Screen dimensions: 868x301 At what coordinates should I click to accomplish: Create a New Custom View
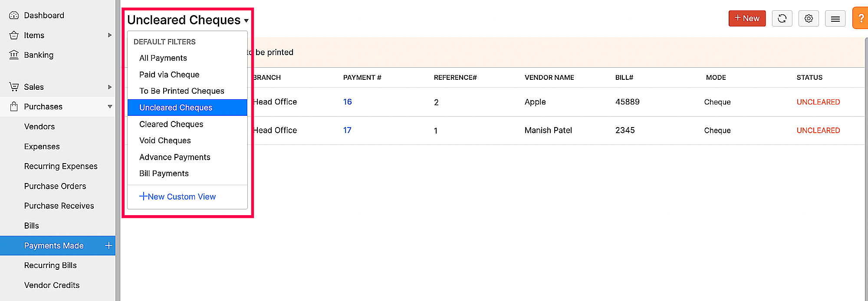click(178, 196)
